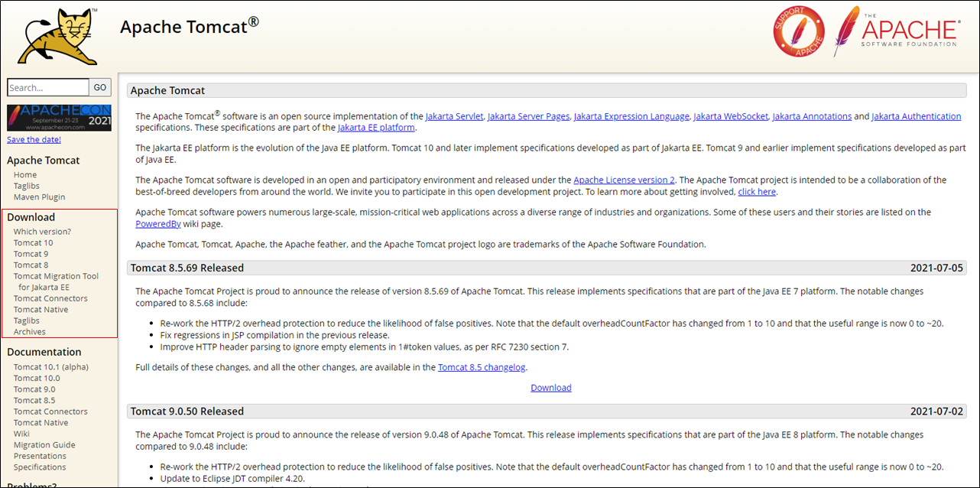Image resolution: width=980 pixels, height=488 pixels.
Task: Follow the Jakarta Authentication link
Action: pos(916,116)
